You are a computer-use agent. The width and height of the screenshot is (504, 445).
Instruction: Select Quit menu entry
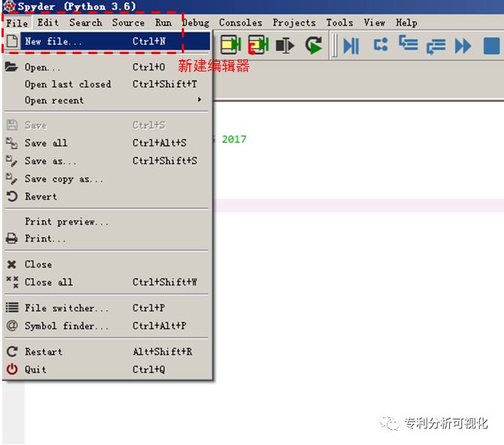(107, 369)
